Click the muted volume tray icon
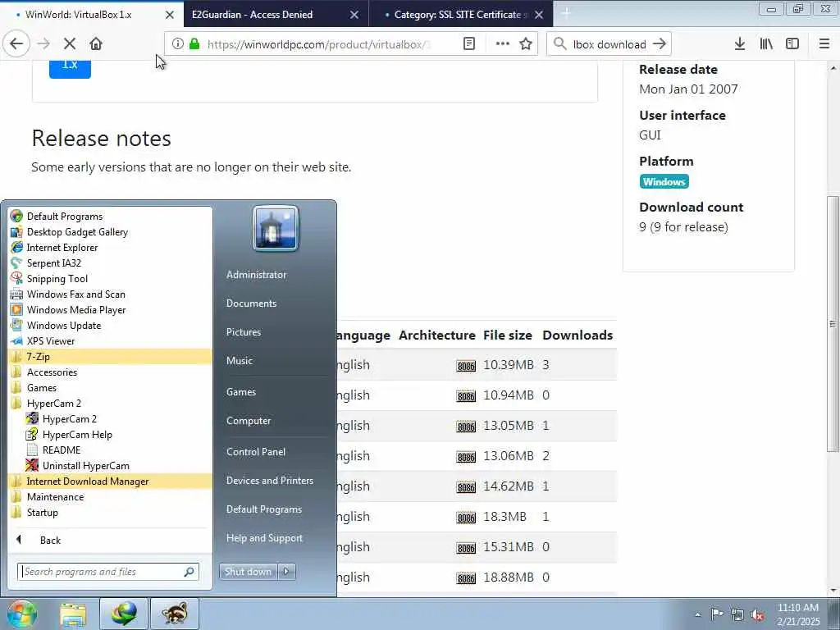The width and height of the screenshot is (840, 630). tap(757, 615)
